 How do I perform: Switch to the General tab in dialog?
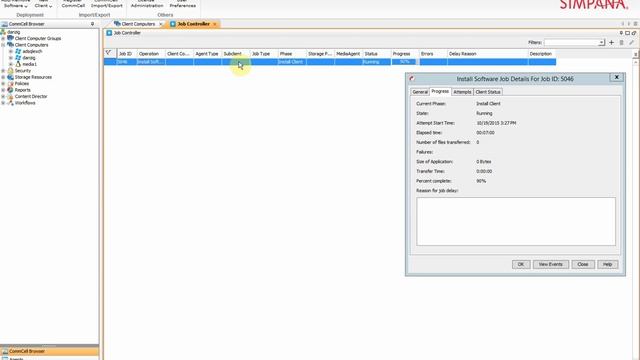click(x=420, y=92)
